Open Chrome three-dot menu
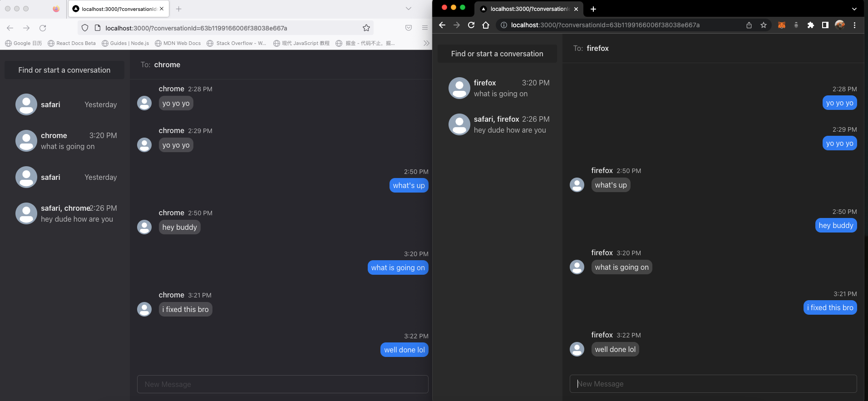 tap(854, 25)
